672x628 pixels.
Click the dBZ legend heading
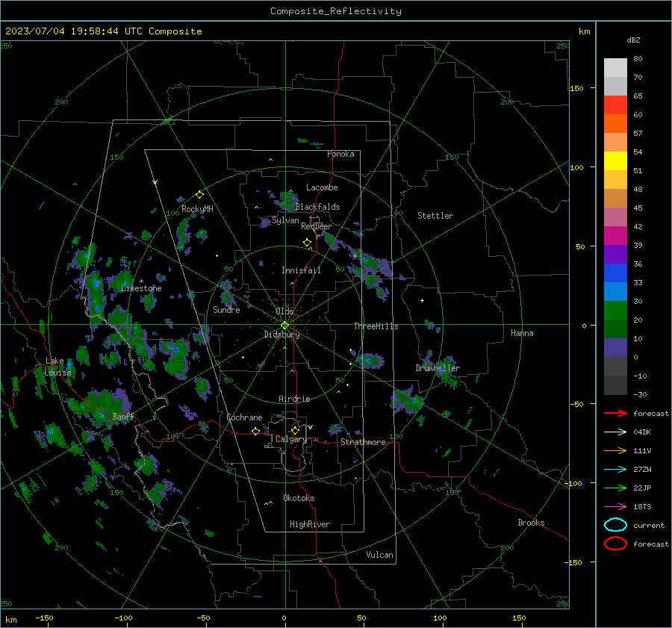coord(633,40)
